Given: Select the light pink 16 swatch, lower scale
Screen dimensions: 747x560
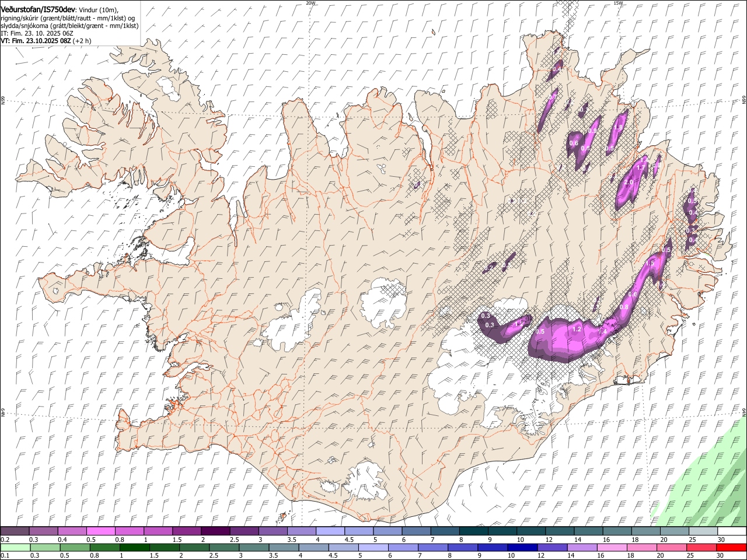Looking at the screenshot, I should click(612, 548).
